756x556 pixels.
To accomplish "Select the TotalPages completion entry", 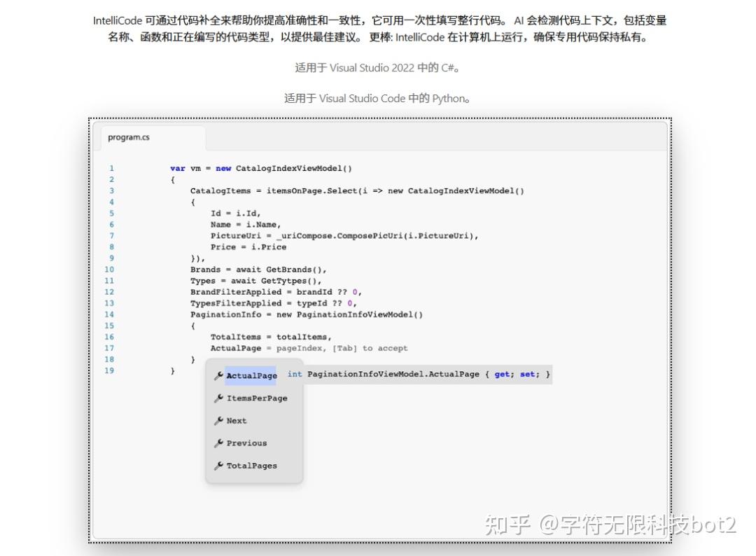I will [251, 465].
